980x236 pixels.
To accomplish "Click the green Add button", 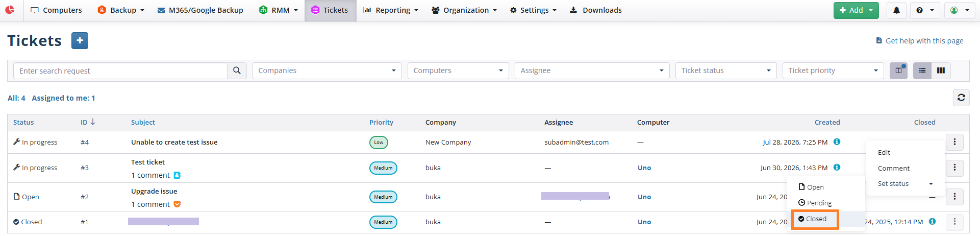I will tap(856, 10).
